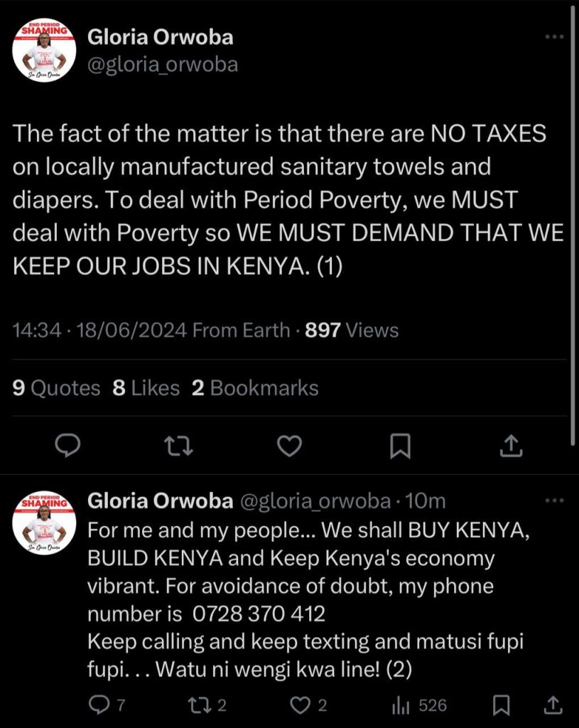Image resolution: width=579 pixels, height=728 pixels.
Task: Repost the main tweet about taxes
Action: [178, 445]
